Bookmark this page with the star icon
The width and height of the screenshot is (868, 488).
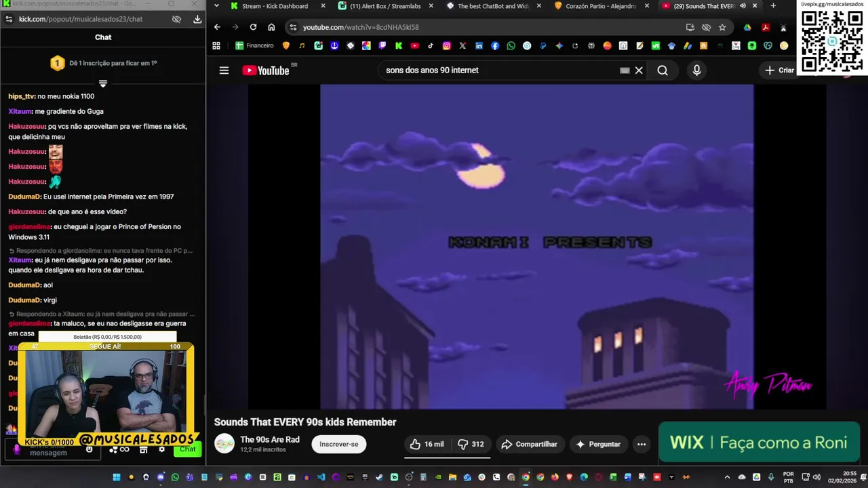[x=722, y=27]
